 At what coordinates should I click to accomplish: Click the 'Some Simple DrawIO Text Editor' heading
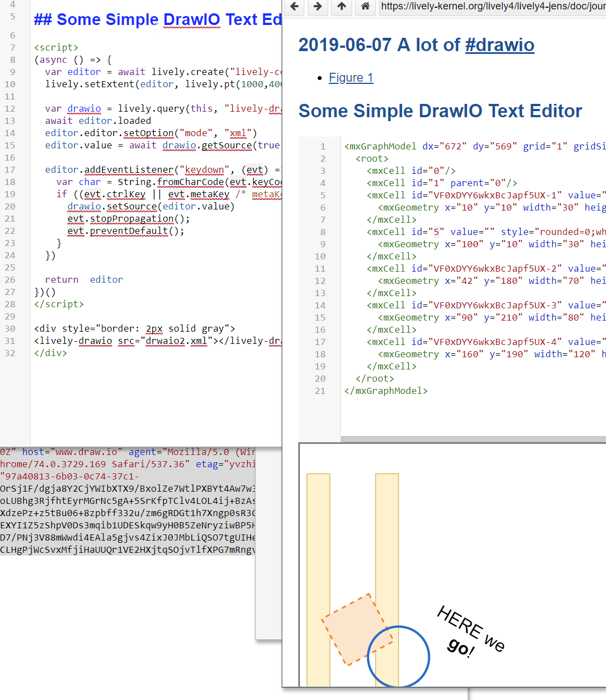(x=440, y=111)
